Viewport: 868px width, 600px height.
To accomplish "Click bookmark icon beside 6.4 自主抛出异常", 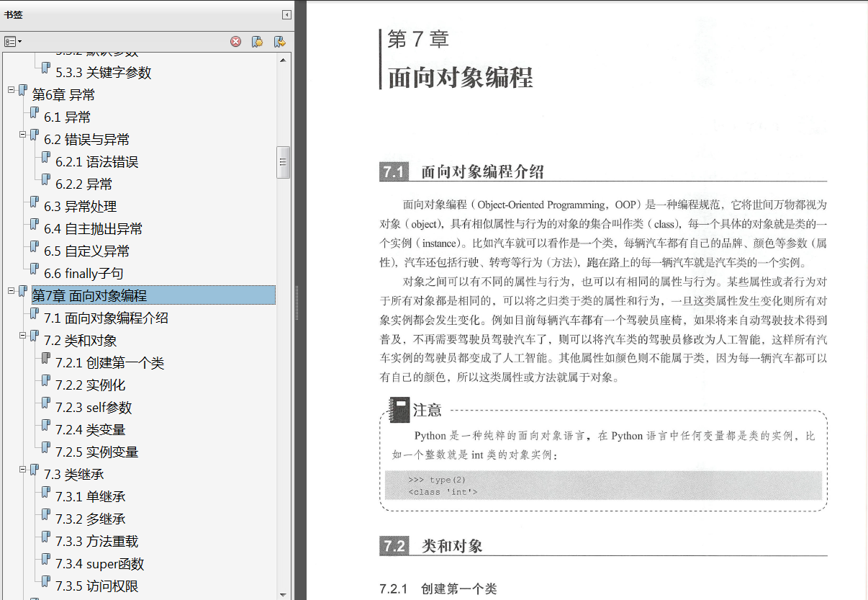I will tap(35, 225).
